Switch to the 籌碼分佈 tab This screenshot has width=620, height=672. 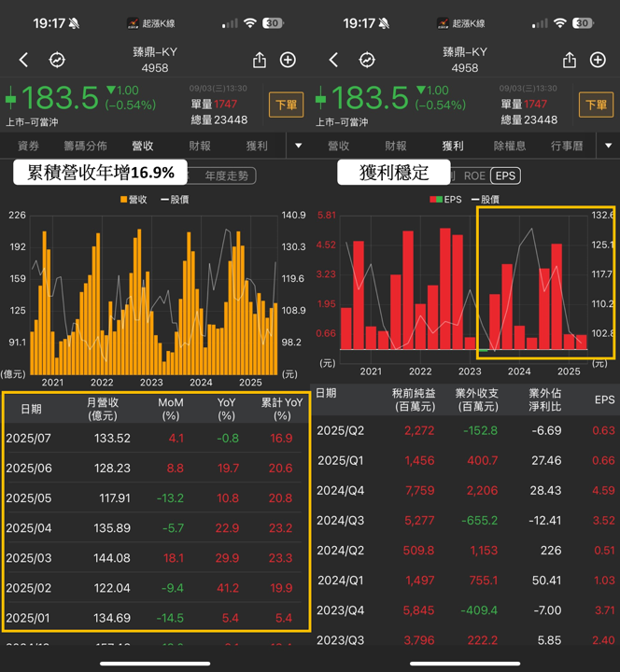[x=85, y=146]
